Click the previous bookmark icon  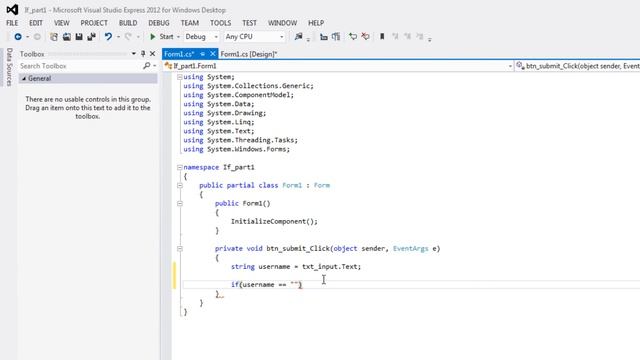395,37
